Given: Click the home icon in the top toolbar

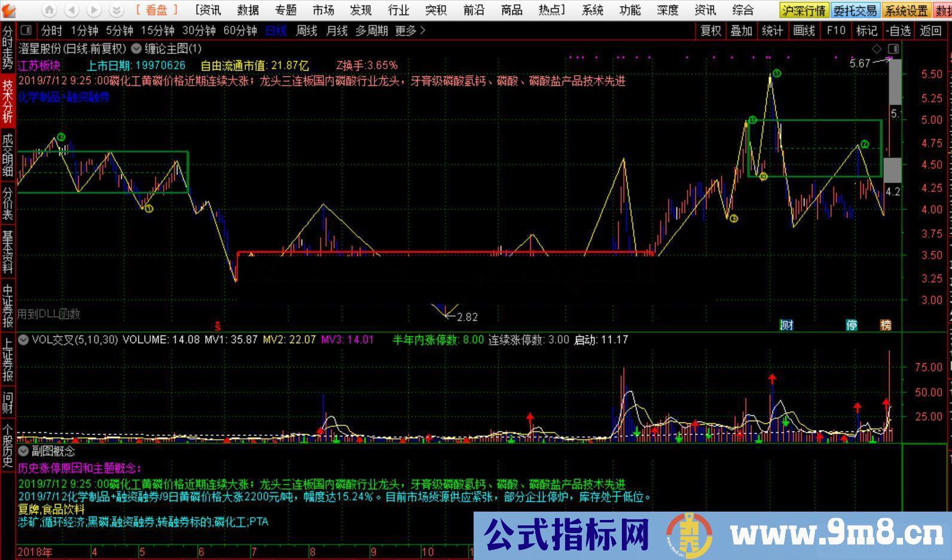Looking at the screenshot, I should (x=50, y=10).
